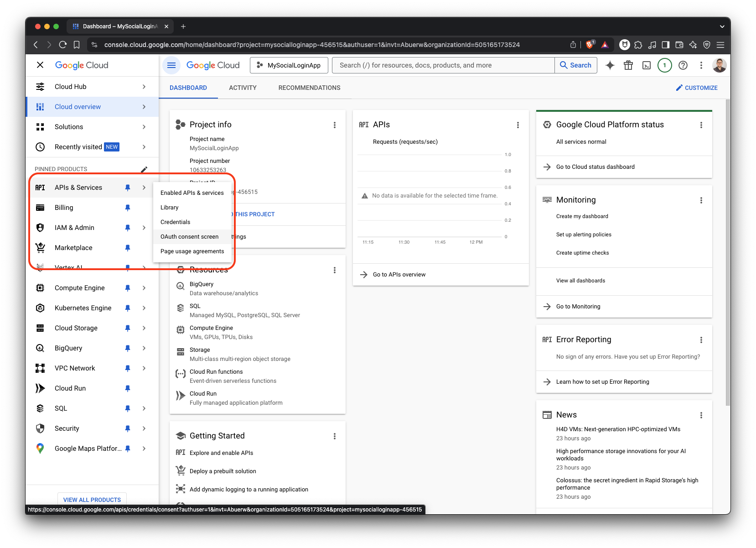Open the MySocialLoginApp project selector

coord(289,65)
